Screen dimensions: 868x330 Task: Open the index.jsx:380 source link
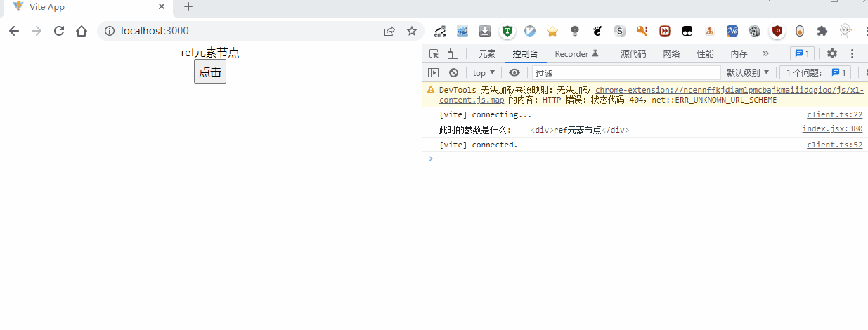coord(832,129)
